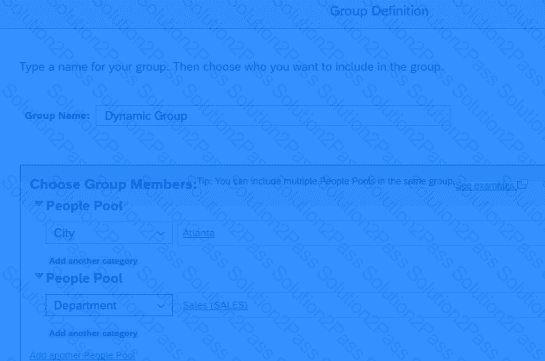545x361 pixels.
Task: Click the external window icon beside See examples
Action: tap(522, 184)
